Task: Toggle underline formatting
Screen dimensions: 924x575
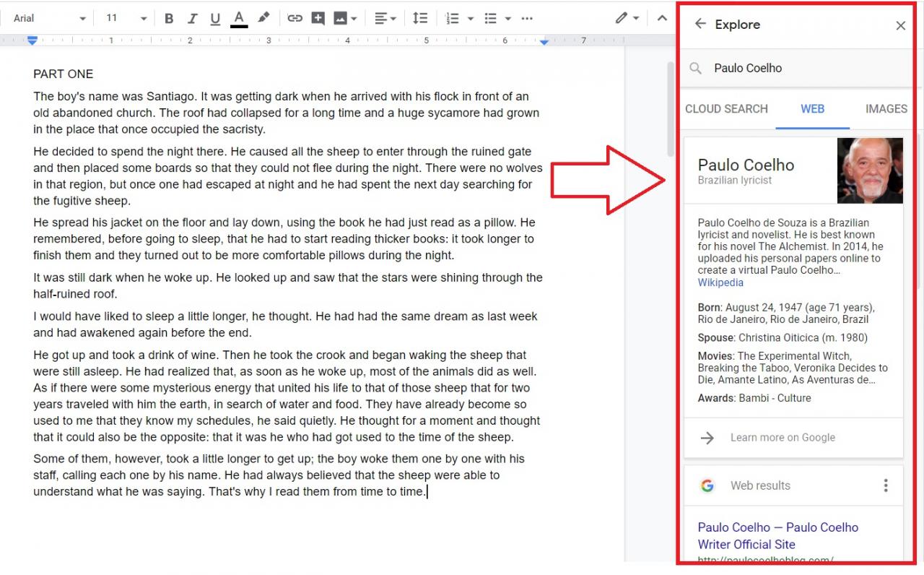Action: 215,18
